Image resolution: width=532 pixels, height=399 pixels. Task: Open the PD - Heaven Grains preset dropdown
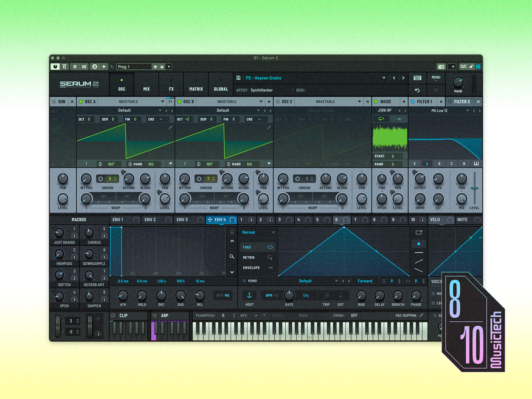[x=384, y=78]
